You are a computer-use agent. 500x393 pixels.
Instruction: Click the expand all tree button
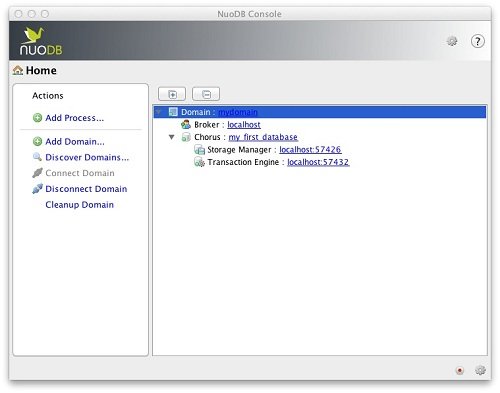172,94
